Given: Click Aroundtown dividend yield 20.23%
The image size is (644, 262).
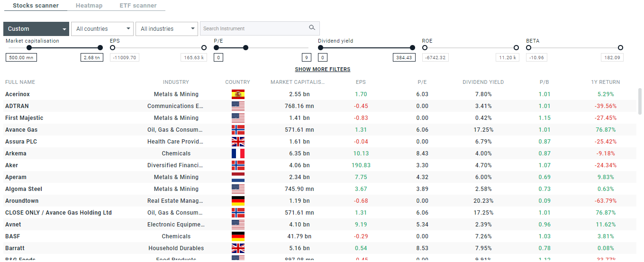Looking at the screenshot, I should pos(483,201).
